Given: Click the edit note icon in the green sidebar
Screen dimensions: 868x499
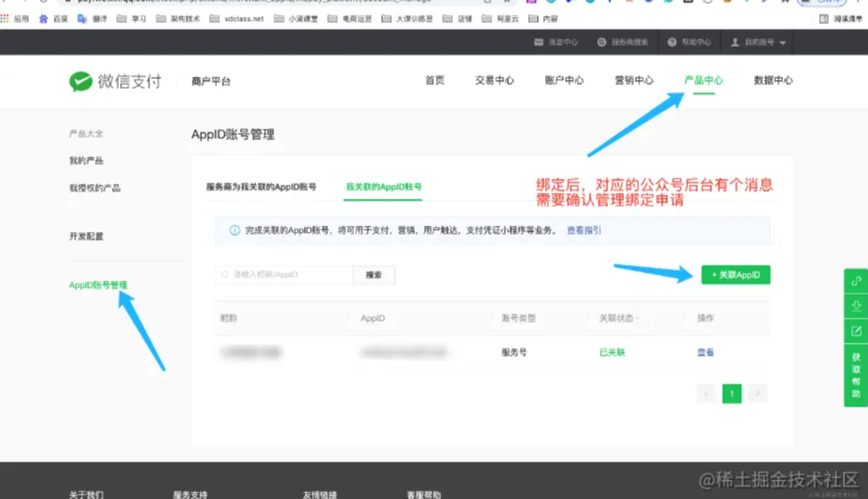Looking at the screenshot, I should point(856,331).
